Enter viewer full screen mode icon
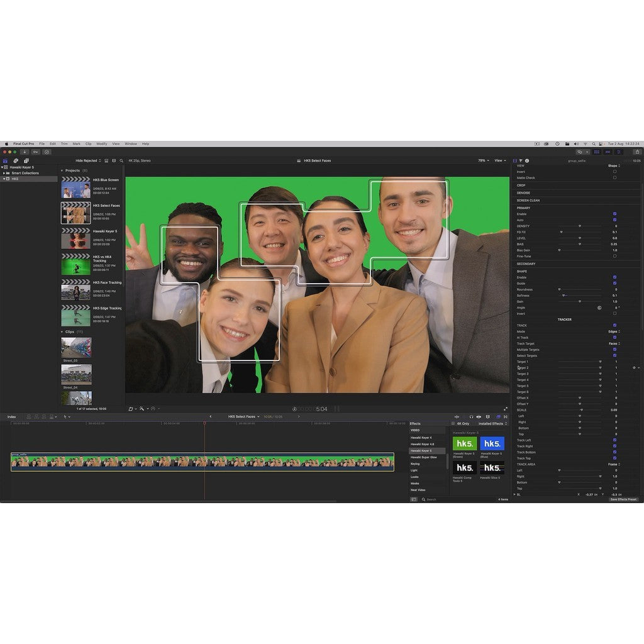 point(506,409)
